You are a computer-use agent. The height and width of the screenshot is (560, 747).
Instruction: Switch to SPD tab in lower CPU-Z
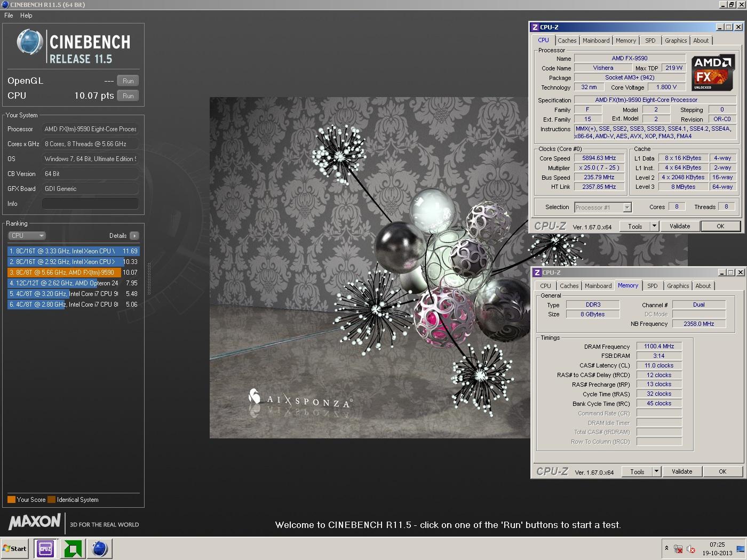(652, 286)
